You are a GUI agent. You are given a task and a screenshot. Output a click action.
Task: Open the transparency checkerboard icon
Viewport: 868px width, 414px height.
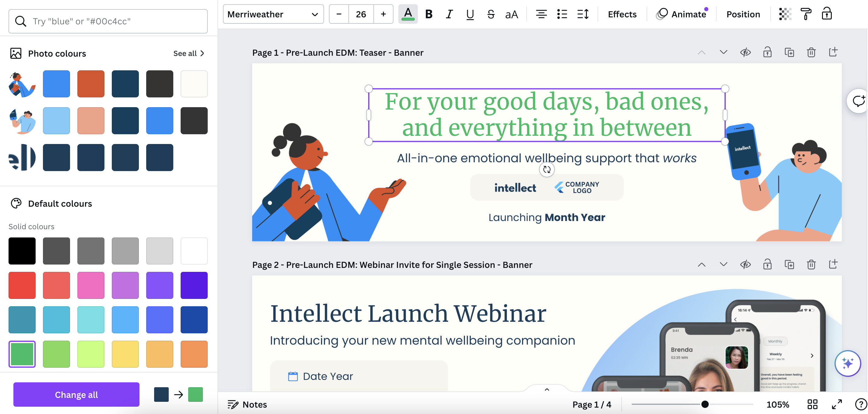785,14
